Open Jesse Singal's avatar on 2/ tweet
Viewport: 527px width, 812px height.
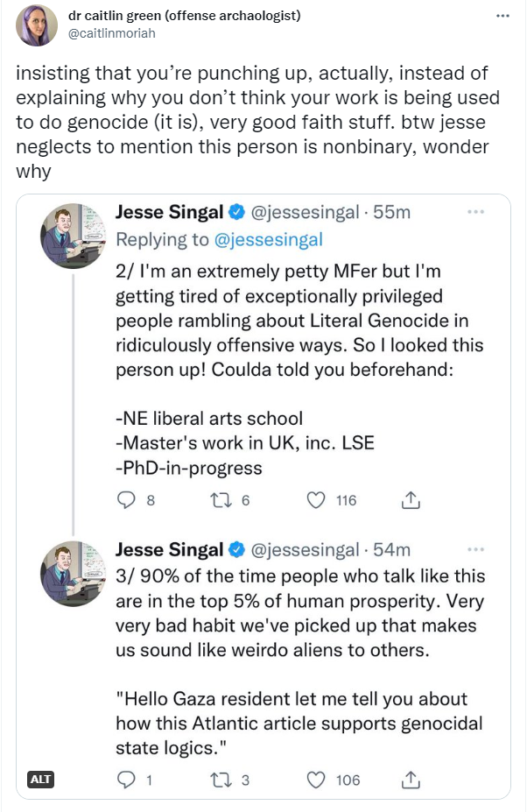pyautogui.click(x=73, y=236)
